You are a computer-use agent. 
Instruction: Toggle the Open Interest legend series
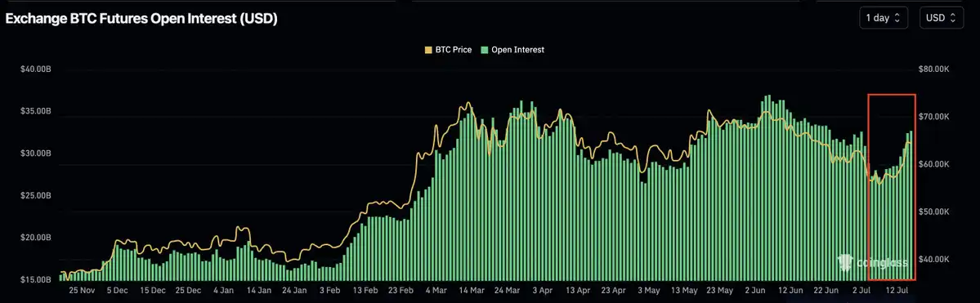point(512,49)
